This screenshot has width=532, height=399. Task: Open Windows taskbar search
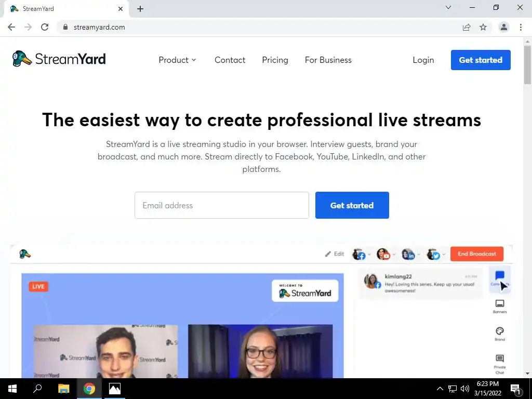[37, 389]
